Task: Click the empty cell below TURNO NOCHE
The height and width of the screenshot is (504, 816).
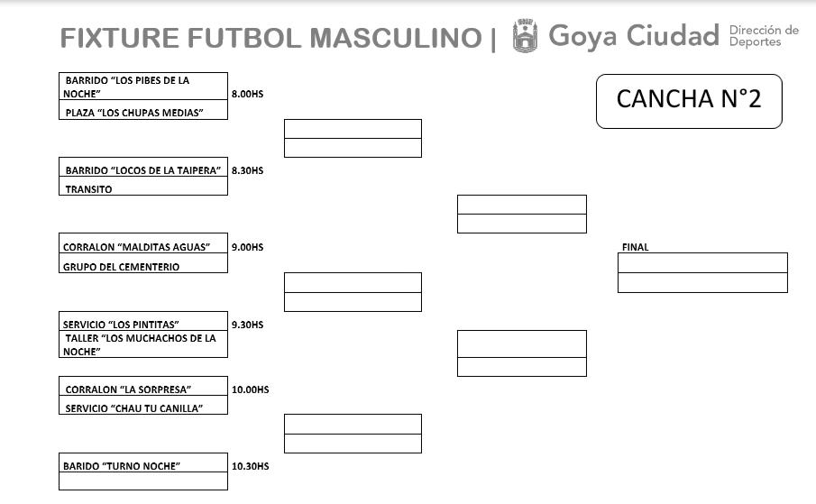Action: [143, 481]
